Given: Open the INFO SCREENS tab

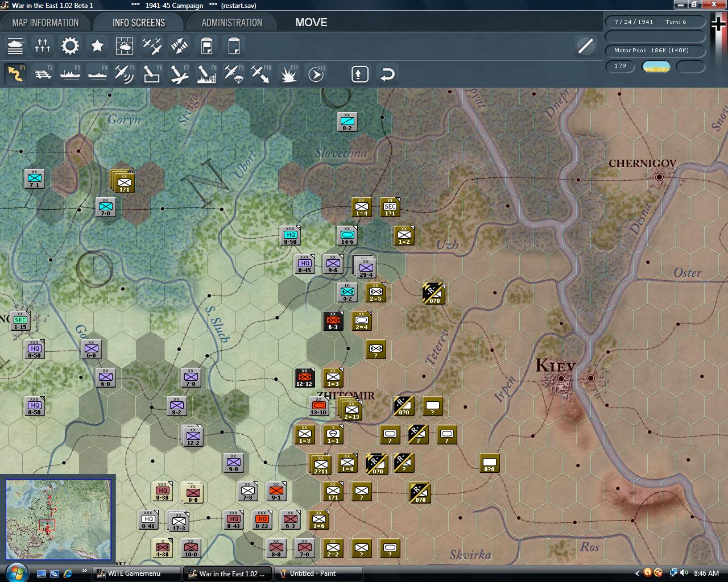Looking at the screenshot, I should click(139, 23).
